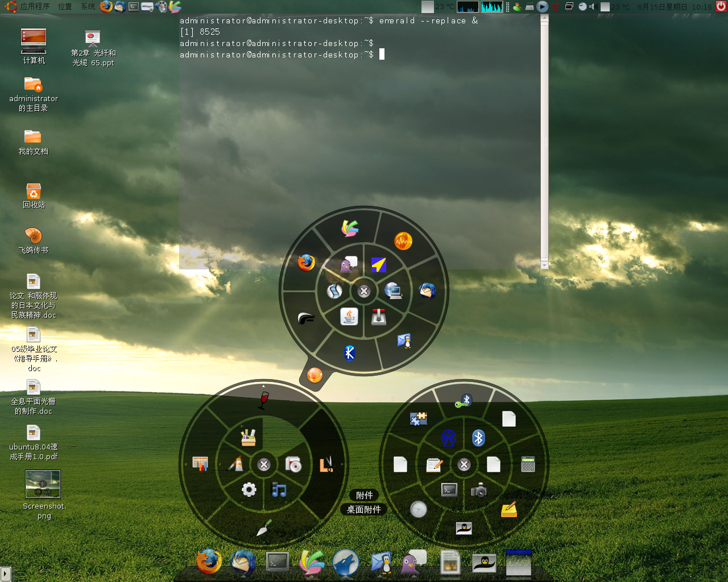Screen dimensions: 728x582
Task: Expand hidden panel arrow at bottom-left corner
Action: point(5,573)
